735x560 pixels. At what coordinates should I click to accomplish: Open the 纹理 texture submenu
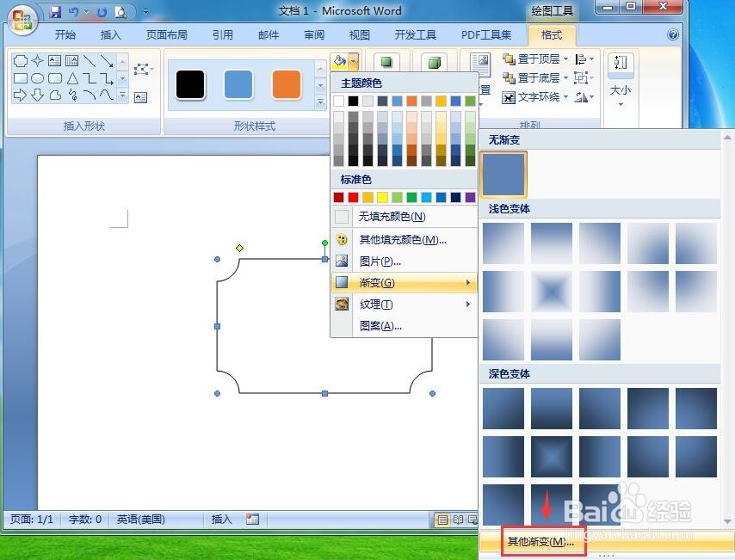pyautogui.click(x=376, y=304)
